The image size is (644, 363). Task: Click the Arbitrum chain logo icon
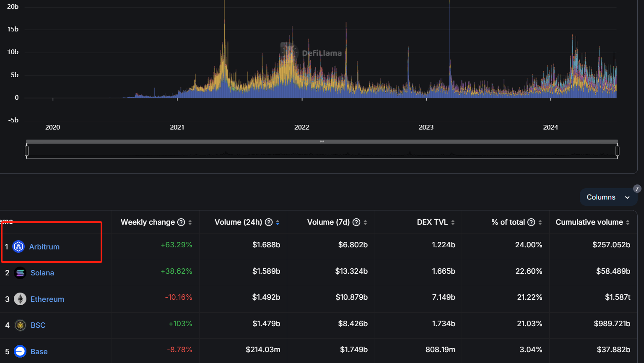pyautogui.click(x=18, y=246)
